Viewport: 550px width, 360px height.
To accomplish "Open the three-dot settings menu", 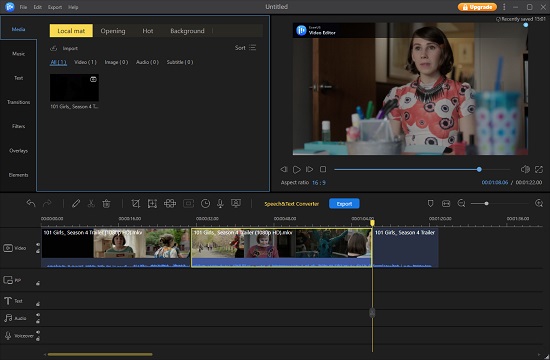I will click(504, 7).
